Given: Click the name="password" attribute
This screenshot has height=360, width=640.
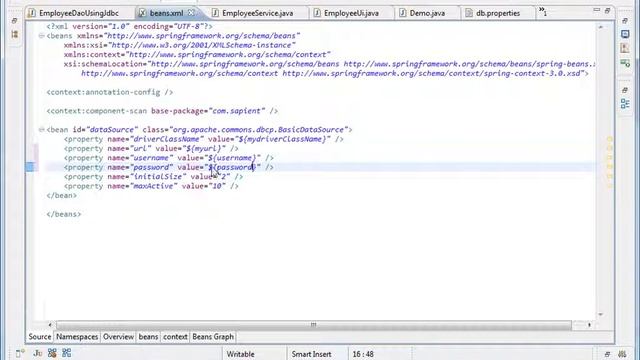Looking at the screenshot, I should pyautogui.click(x=140, y=167).
